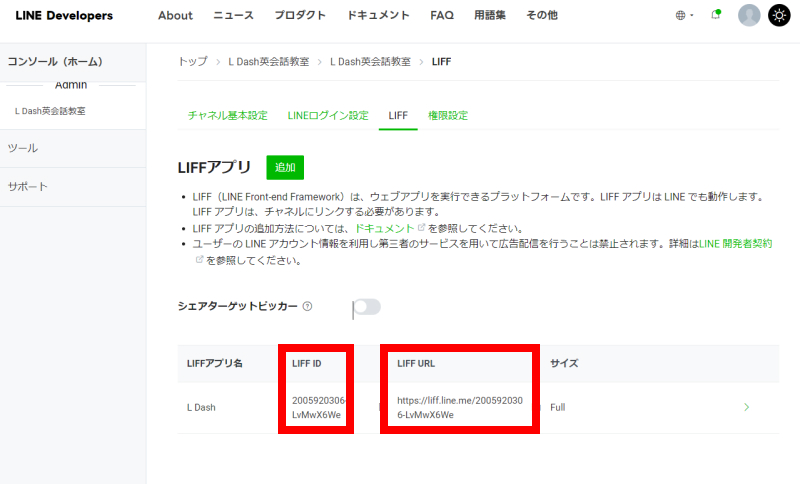Open the ドキュメント menu
The width and height of the screenshot is (800, 484).
[x=378, y=15]
